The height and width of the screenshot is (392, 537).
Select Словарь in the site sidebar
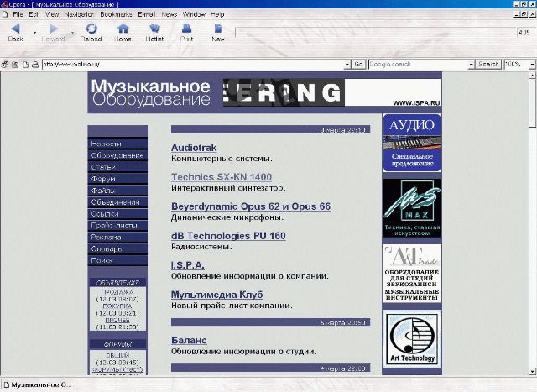click(x=117, y=248)
